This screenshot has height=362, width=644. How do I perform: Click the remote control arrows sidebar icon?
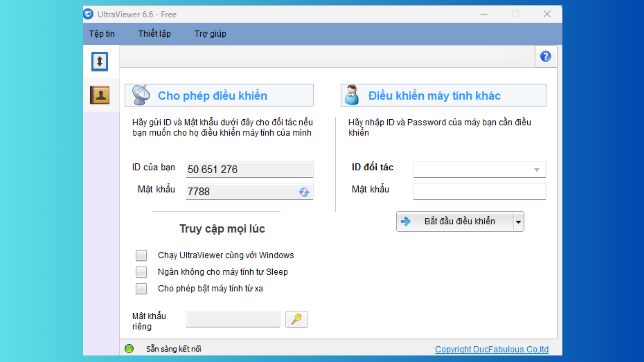100,61
